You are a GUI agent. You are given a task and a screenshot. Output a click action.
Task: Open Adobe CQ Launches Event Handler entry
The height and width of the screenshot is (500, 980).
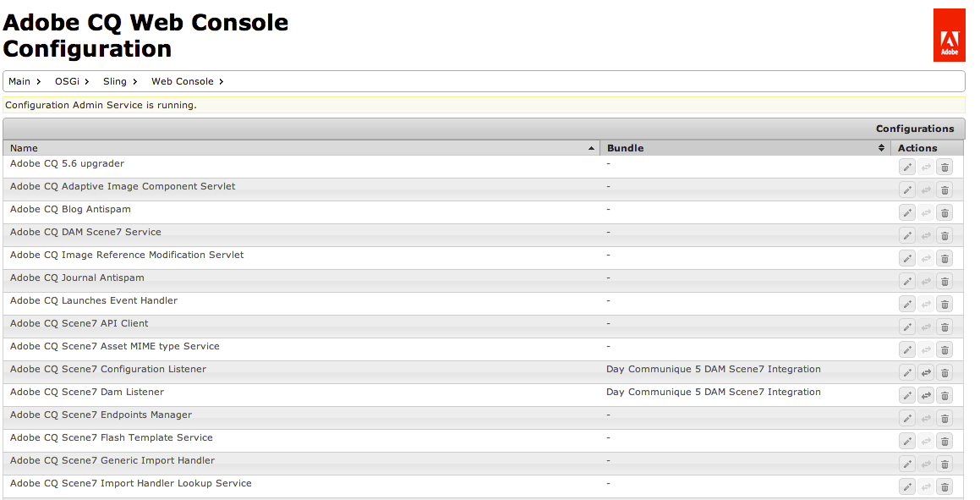click(94, 300)
